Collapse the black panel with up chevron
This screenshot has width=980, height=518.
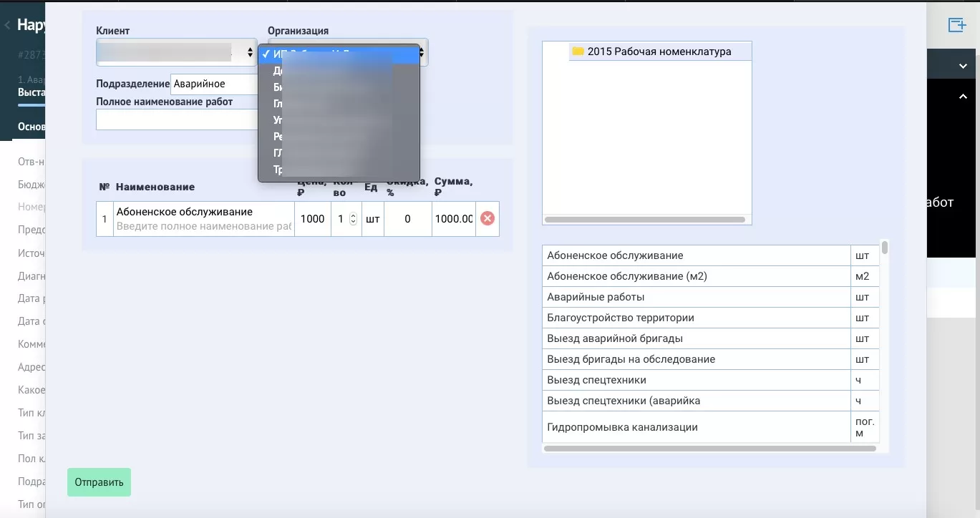click(963, 97)
